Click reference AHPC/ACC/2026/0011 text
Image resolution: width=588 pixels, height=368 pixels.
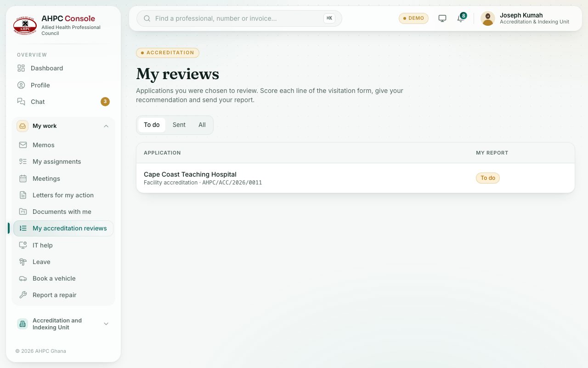(232, 183)
